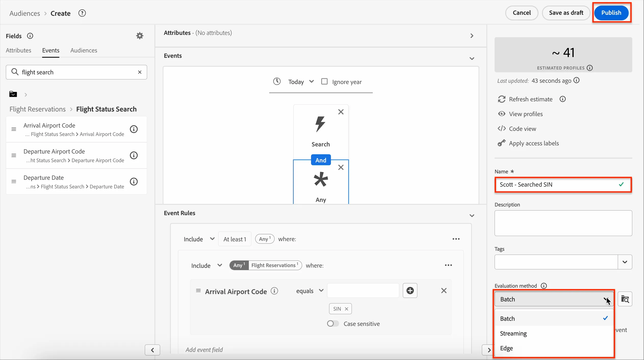Open the Fields settings gear
This screenshot has width=644, height=360.
pos(140,36)
